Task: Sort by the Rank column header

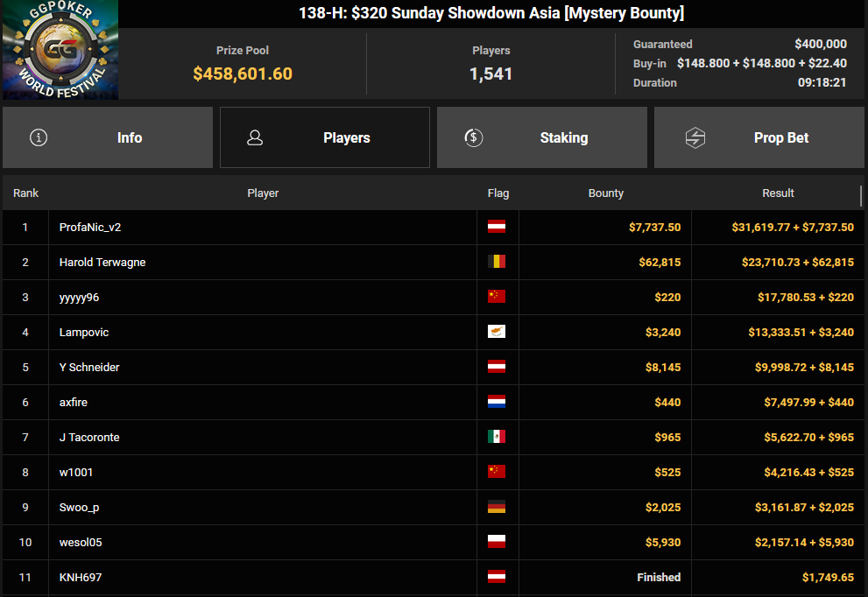Action: [25, 193]
